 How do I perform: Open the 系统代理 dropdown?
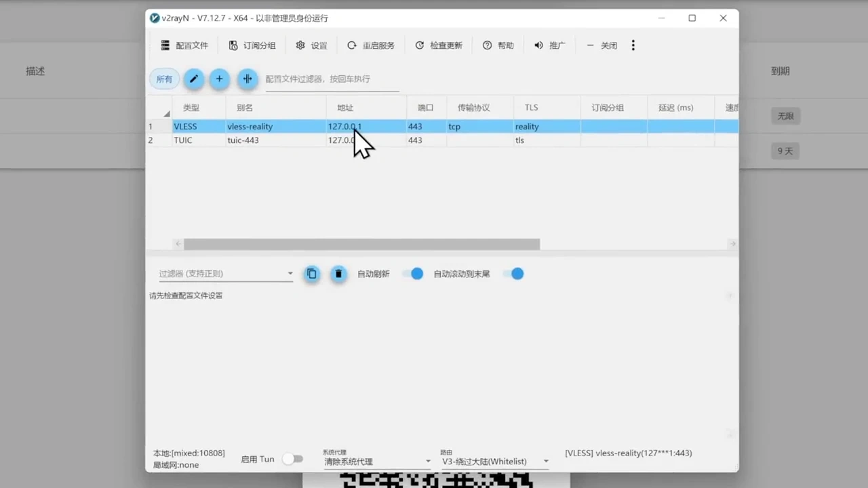click(x=377, y=462)
